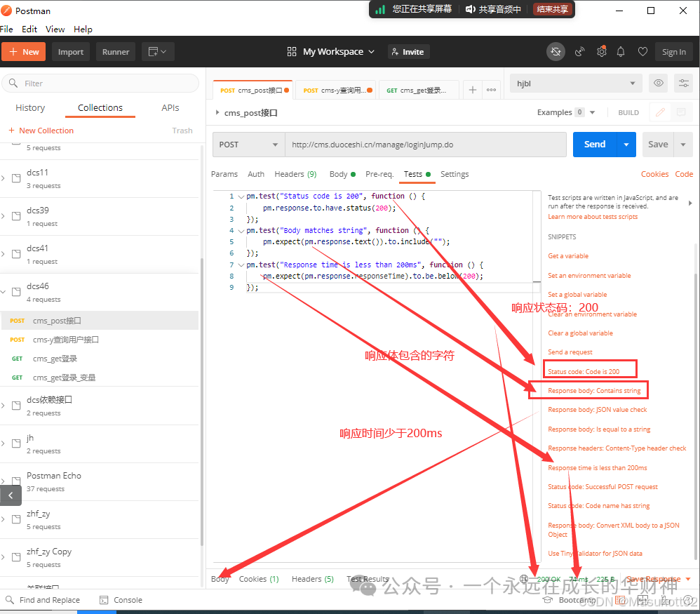Image resolution: width=700 pixels, height=614 pixels.
Task: Click the Invite button
Action: [407, 52]
